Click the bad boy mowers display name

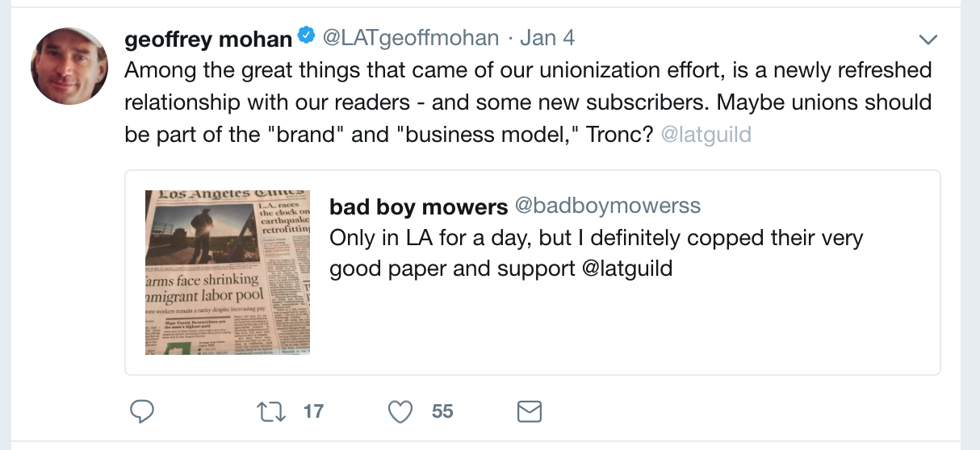click(x=418, y=206)
